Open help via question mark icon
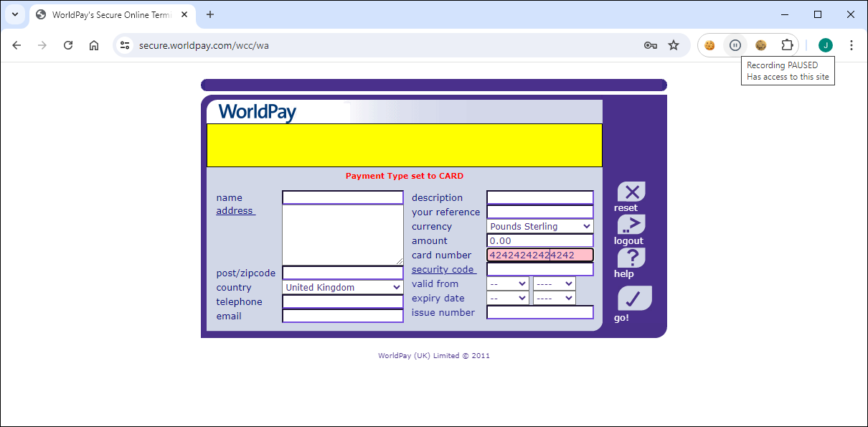The width and height of the screenshot is (868, 427). point(631,258)
